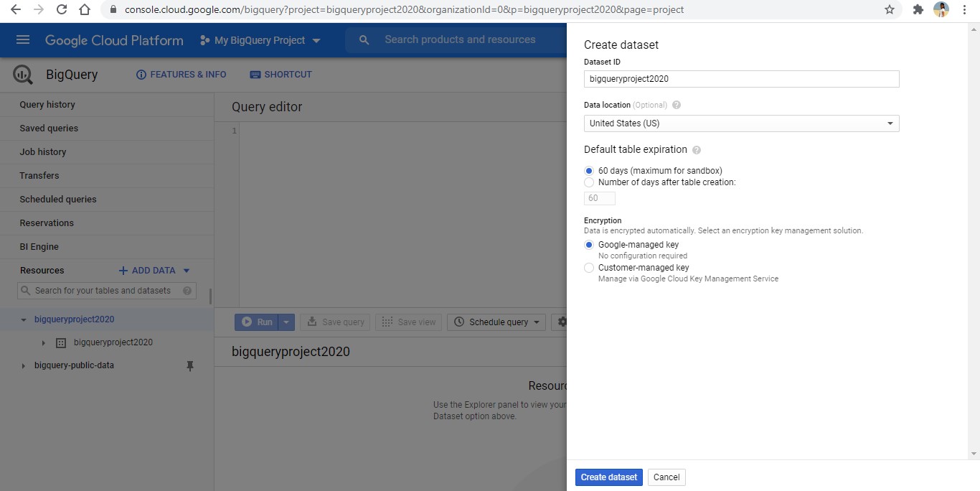Bookmark the page with the star icon
The height and width of the screenshot is (491, 980).
click(x=890, y=9)
